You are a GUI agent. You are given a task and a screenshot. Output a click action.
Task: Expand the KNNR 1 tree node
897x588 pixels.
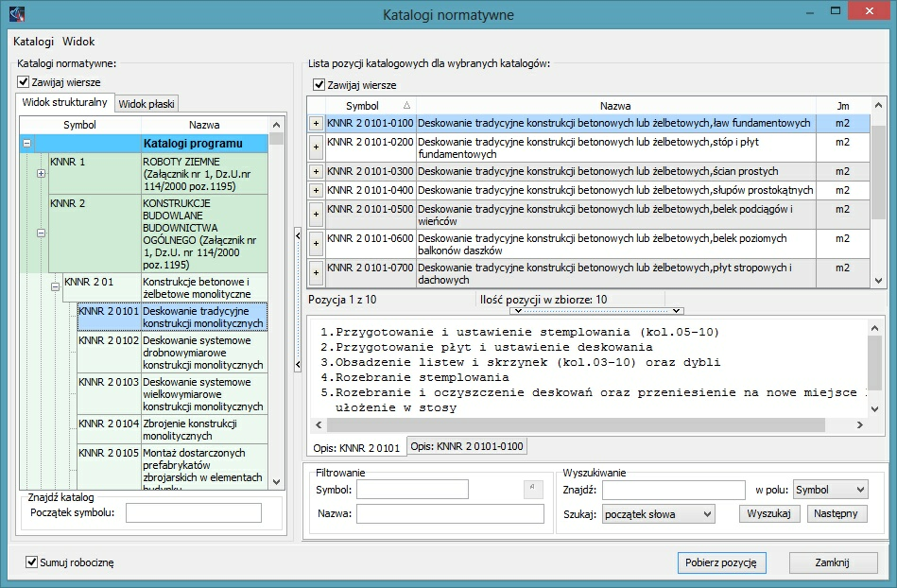(42, 173)
